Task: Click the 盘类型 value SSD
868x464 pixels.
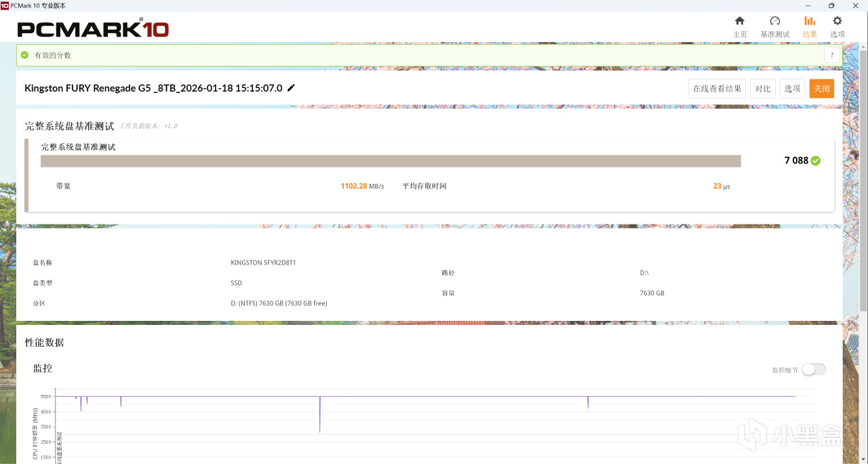Action: click(236, 283)
